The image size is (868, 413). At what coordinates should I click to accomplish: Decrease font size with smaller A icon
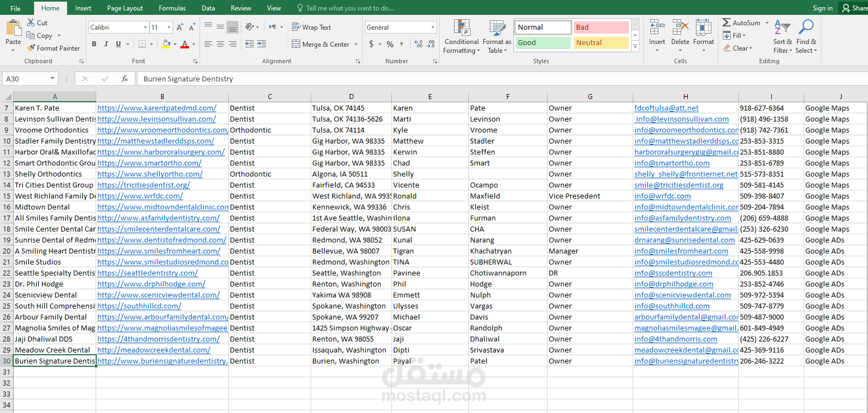(x=192, y=27)
